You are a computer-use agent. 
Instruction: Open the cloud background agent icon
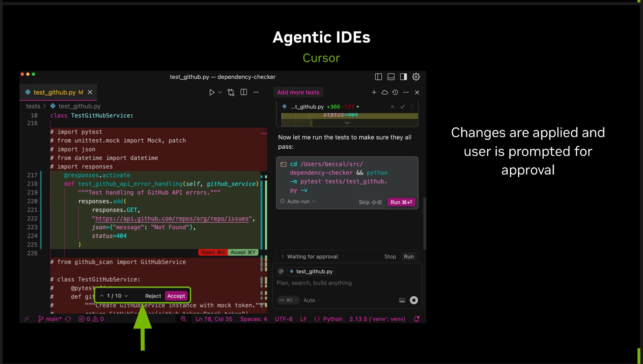point(385,92)
